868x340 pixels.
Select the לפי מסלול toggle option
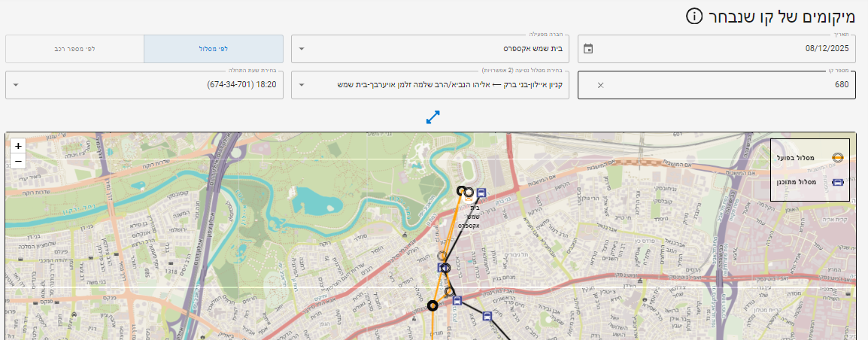(x=213, y=50)
